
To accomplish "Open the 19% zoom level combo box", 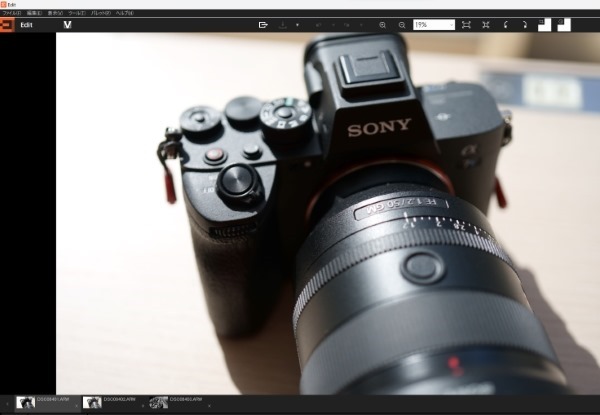I will [434, 25].
